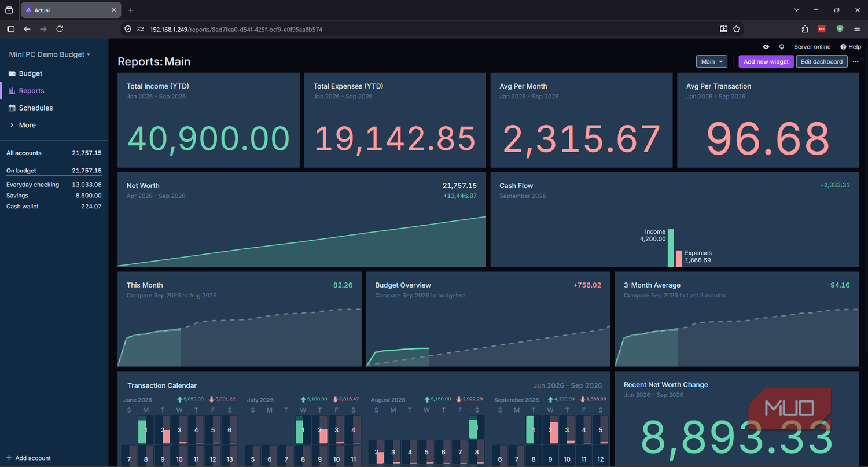Toggle the browser sidebar panel icon

pyautogui.click(x=10, y=29)
